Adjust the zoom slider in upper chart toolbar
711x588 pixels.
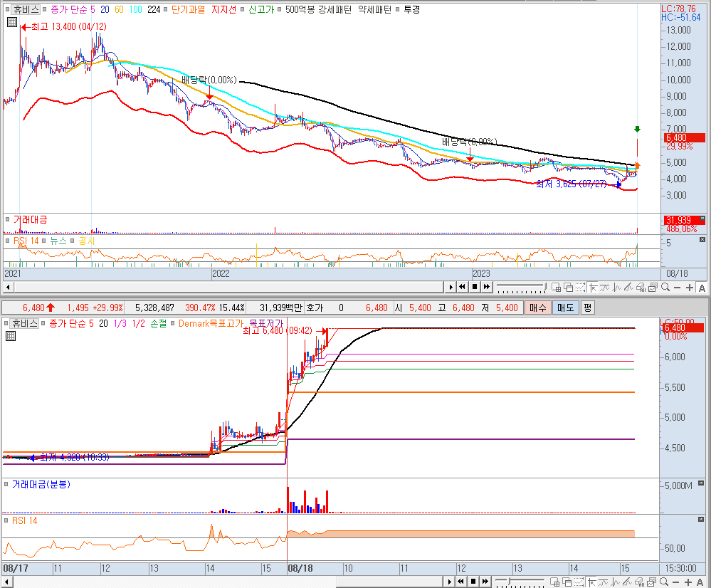pyautogui.click(x=522, y=287)
